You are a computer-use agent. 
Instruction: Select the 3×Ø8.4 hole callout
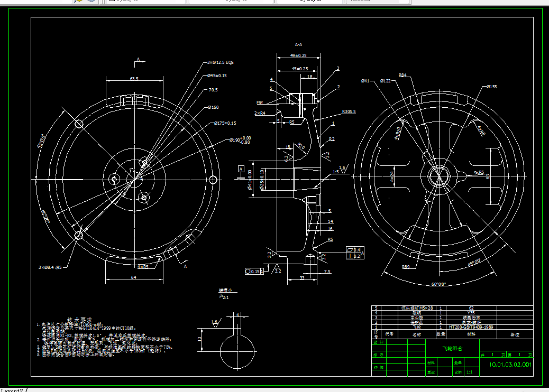[50, 267]
